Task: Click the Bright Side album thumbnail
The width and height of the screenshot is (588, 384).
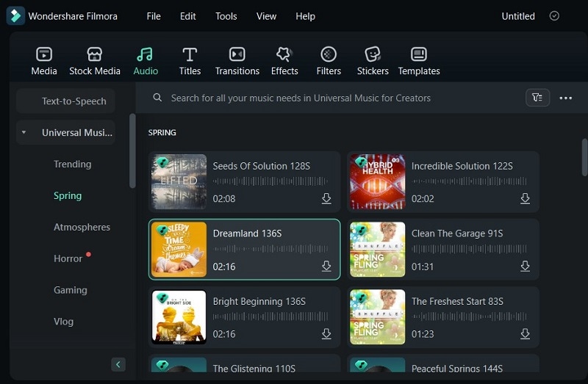Action: coord(179,317)
